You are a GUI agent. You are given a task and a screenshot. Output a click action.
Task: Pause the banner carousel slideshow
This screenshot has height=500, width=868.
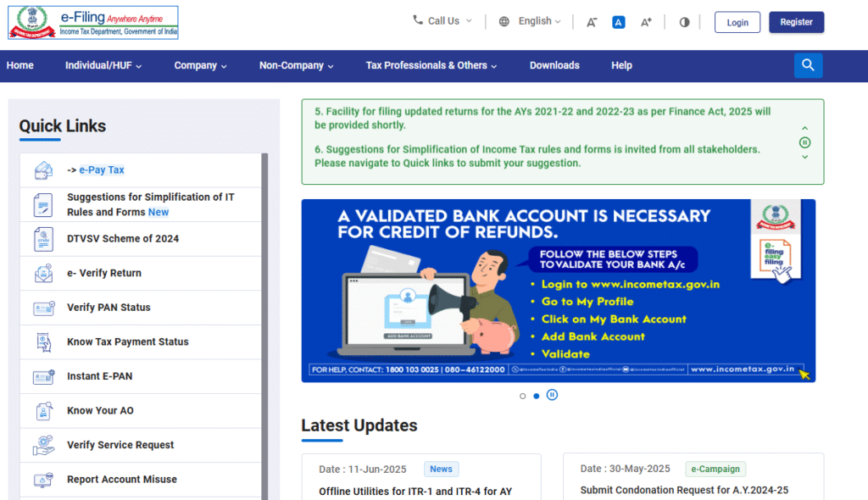point(552,395)
